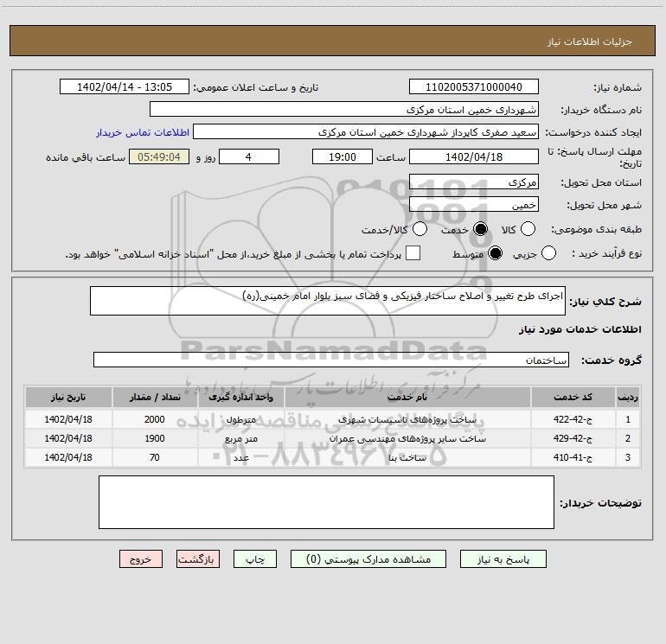Open مشاهده مدارک پیوستی (0) button
Screen dimensions: 666x644
[x=368, y=559]
